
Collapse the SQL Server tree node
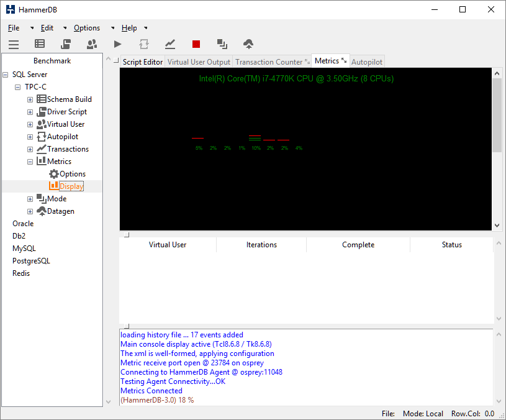click(x=6, y=75)
